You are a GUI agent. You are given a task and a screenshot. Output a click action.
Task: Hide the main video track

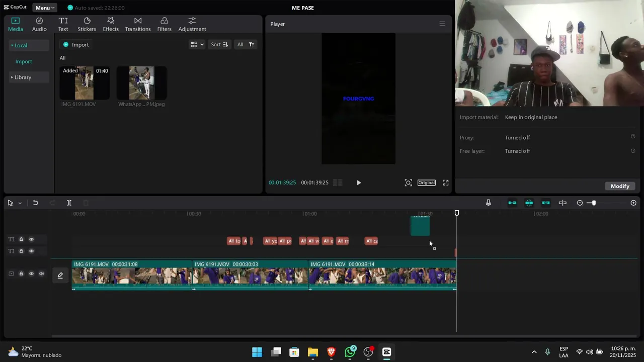click(31, 274)
